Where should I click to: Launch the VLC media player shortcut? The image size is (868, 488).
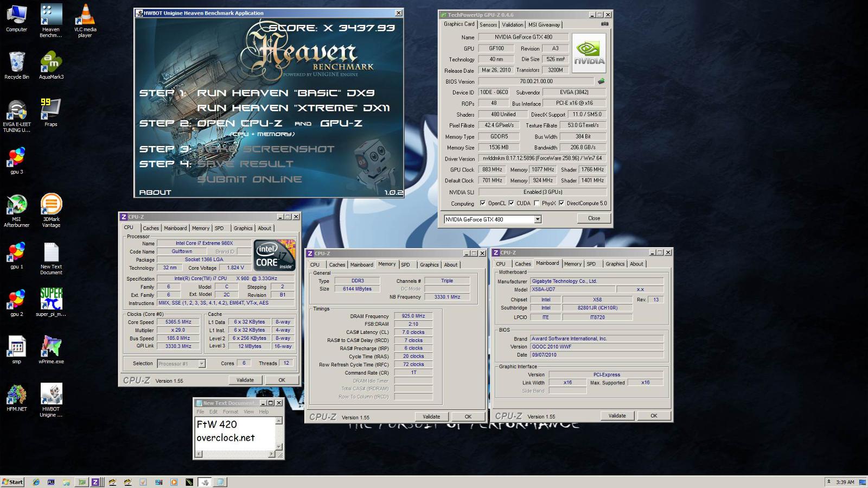click(85, 21)
